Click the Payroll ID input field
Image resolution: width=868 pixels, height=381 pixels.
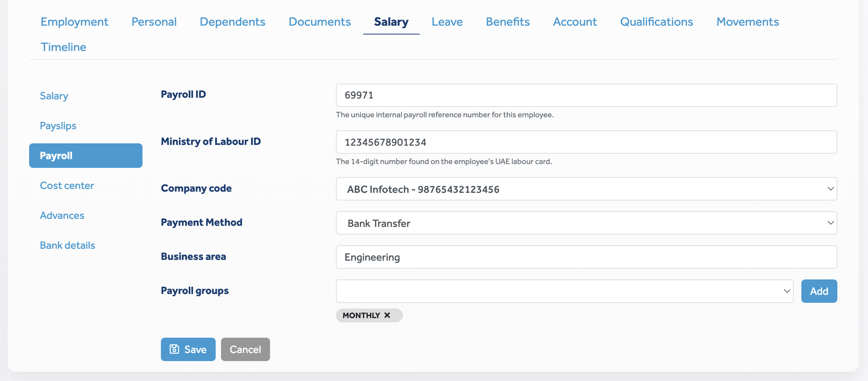tap(586, 95)
